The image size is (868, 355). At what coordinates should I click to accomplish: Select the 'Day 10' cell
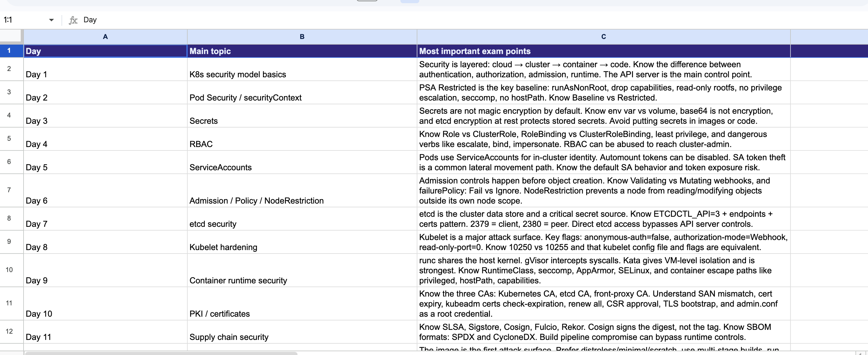[x=105, y=304]
